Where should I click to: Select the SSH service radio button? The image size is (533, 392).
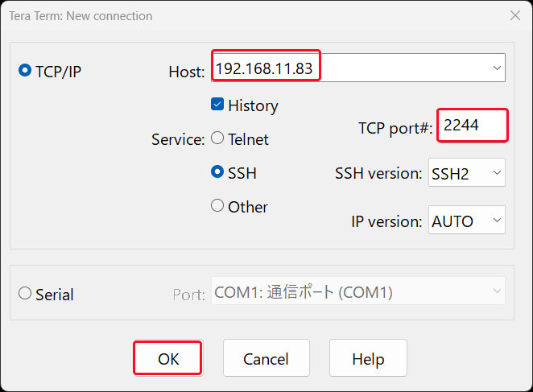click(217, 172)
